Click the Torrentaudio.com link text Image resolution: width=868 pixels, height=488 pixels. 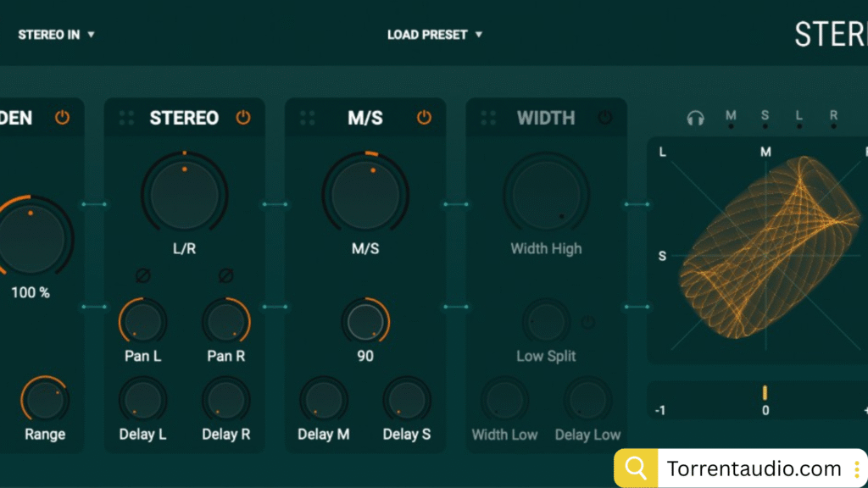[754, 469]
